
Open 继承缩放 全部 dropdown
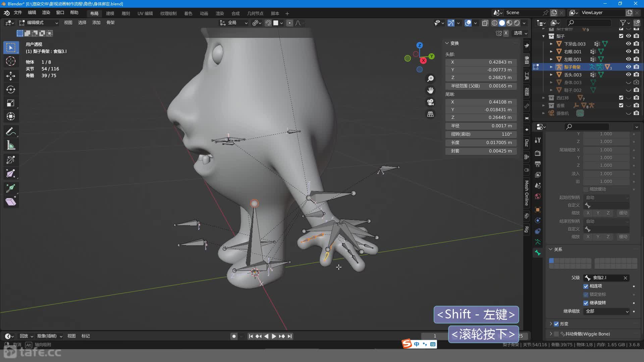606,311
